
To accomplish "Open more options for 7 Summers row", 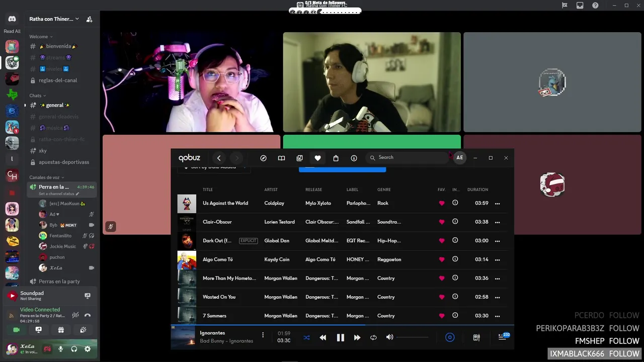I will [498, 316].
